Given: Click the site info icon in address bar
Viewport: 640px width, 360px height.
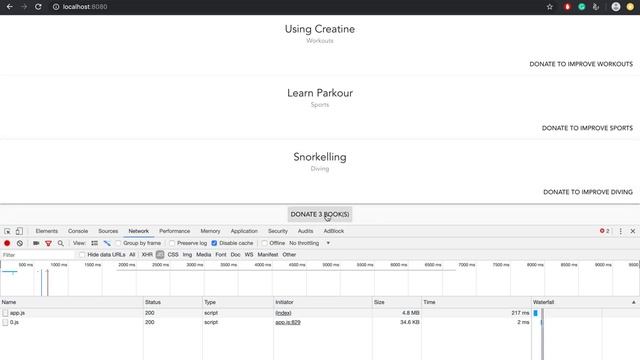Looking at the screenshot, I should 56,7.
